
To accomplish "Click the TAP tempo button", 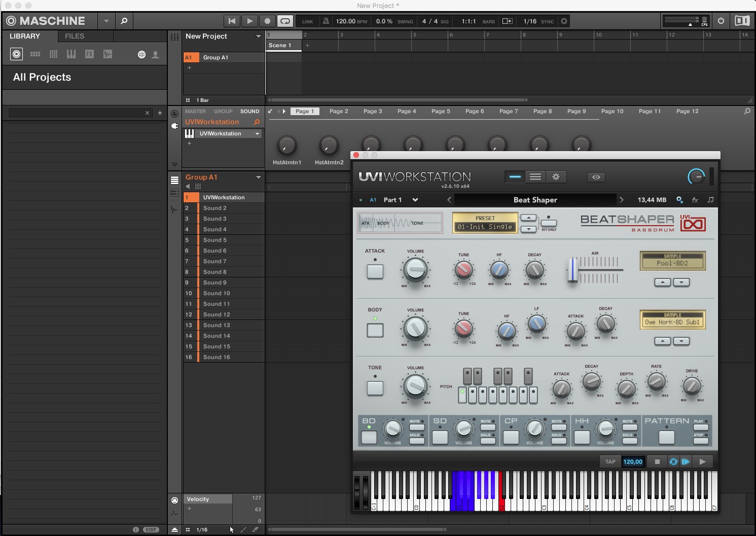I will [610, 461].
